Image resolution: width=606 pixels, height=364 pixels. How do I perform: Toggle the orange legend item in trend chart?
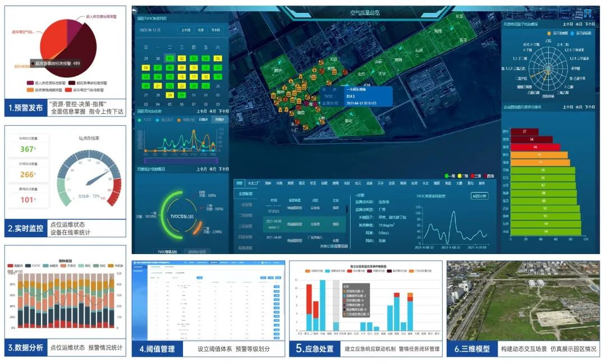pyautogui.click(x=186, y=120)
